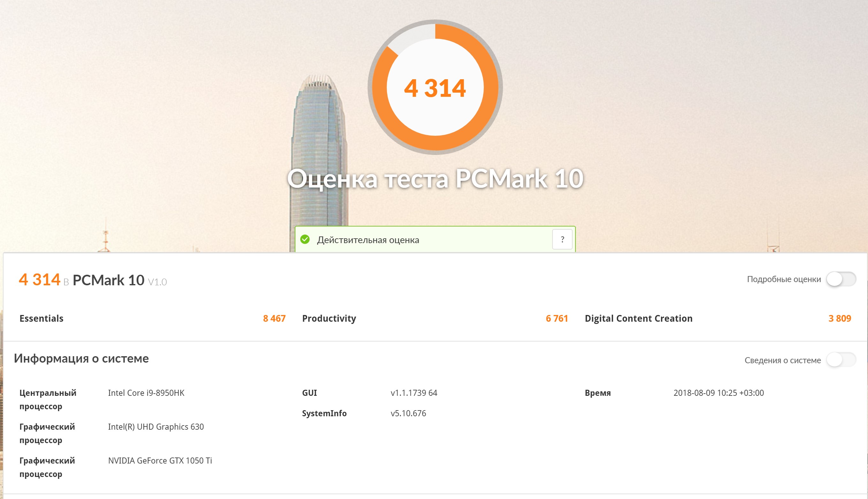Click the Essentials score label
This screenshot has height=499, width=868.
coord(42,319)
